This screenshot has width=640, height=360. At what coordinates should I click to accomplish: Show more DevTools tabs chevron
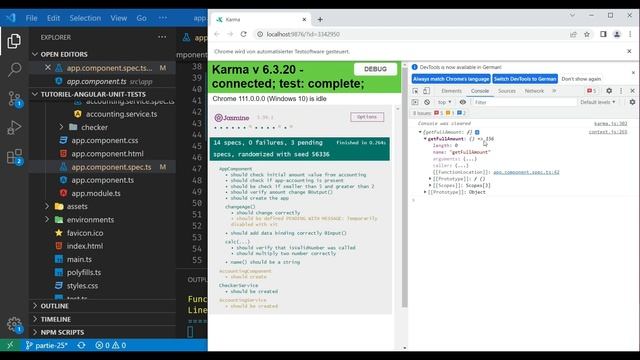pyautogui.click(x=554, y=91)
